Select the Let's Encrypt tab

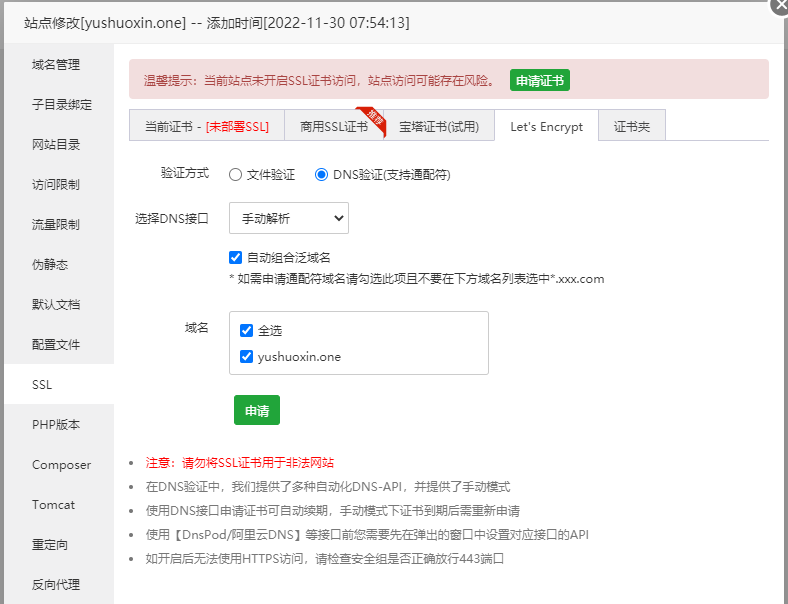click(x=546, y=127)
